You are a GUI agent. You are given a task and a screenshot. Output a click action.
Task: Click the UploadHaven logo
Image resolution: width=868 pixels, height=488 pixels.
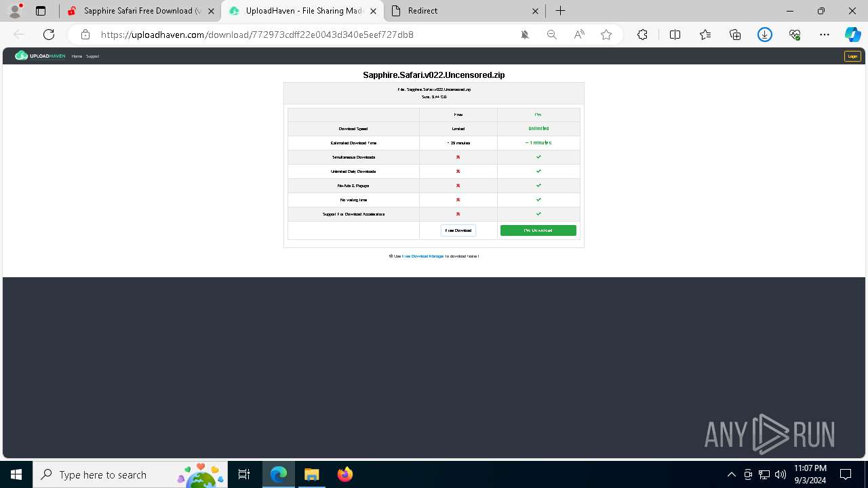tap(40, 56)
